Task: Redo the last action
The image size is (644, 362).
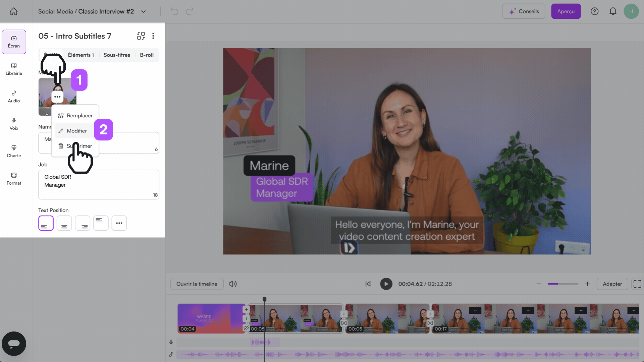Action: click(x=190, y=11)
